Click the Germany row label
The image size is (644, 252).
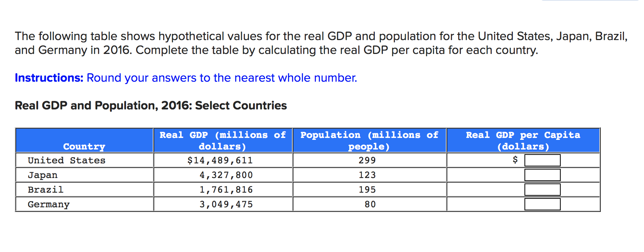tap(49, 204)
